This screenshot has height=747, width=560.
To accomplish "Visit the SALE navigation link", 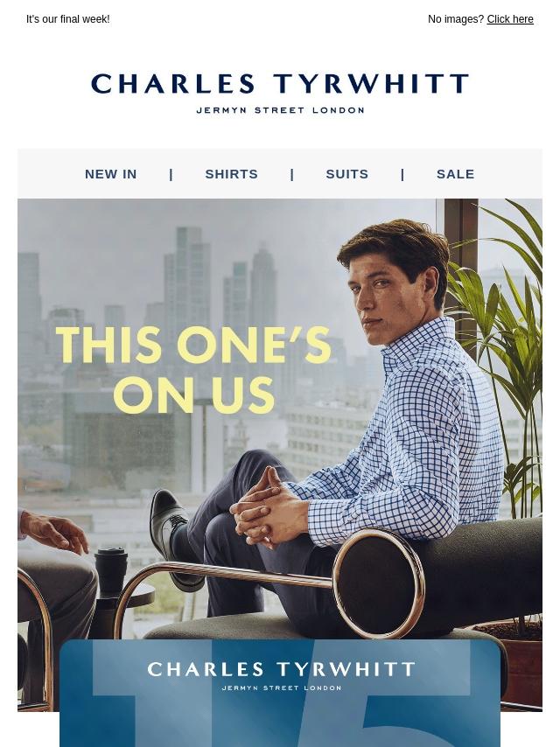I will (455, 174).
